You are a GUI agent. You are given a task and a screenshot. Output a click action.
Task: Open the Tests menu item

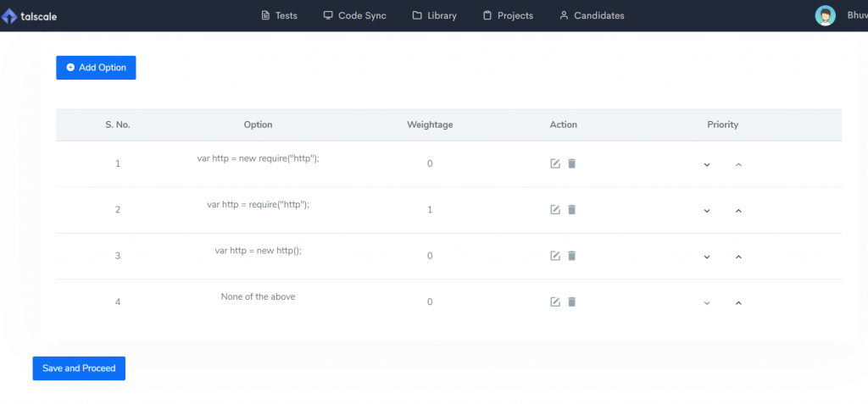pyautogui.click(x=280, y=15)
